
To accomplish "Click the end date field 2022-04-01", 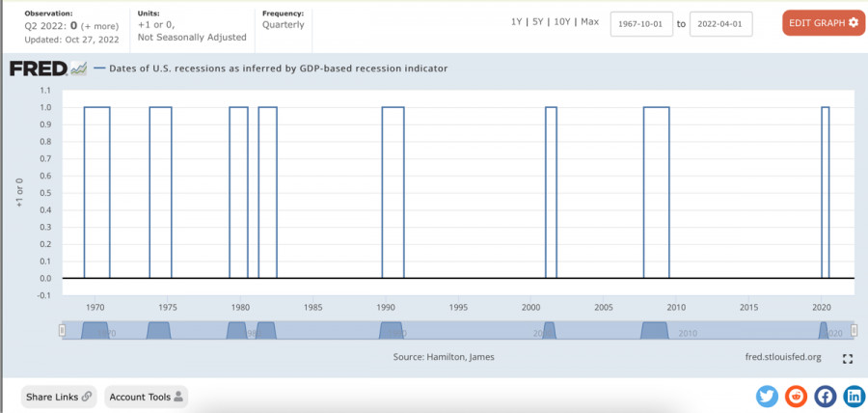I will [720, 24].
